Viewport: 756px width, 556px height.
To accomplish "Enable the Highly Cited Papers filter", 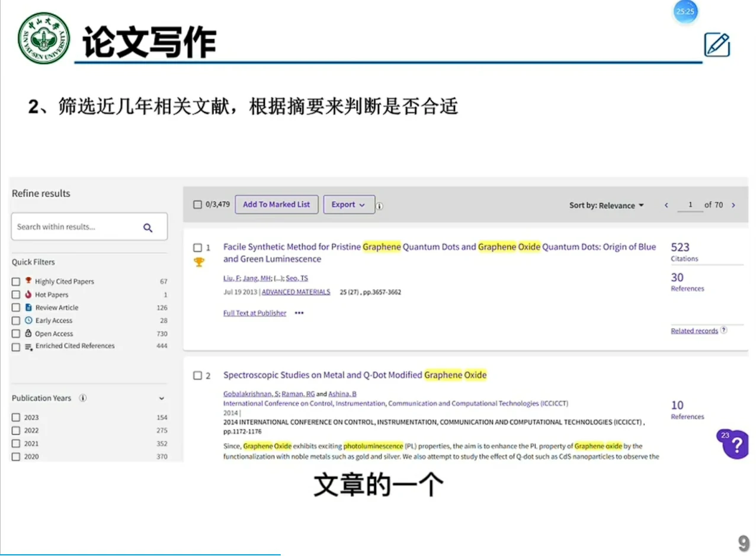I will (16, 281).
